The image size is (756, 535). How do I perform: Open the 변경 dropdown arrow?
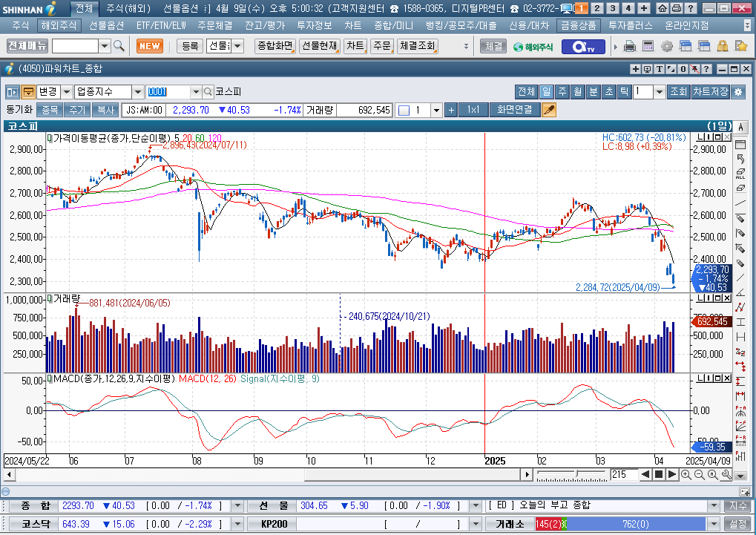click(67, 92)
